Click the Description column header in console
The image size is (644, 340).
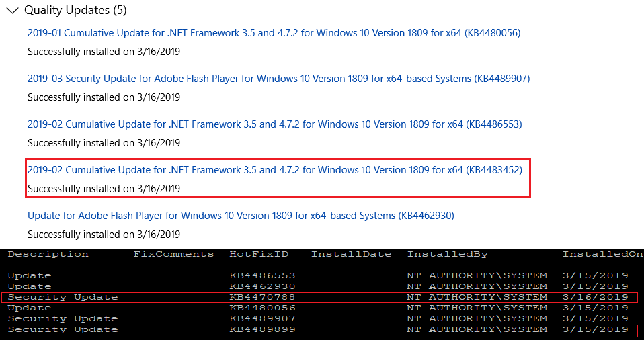click(48, 254)
